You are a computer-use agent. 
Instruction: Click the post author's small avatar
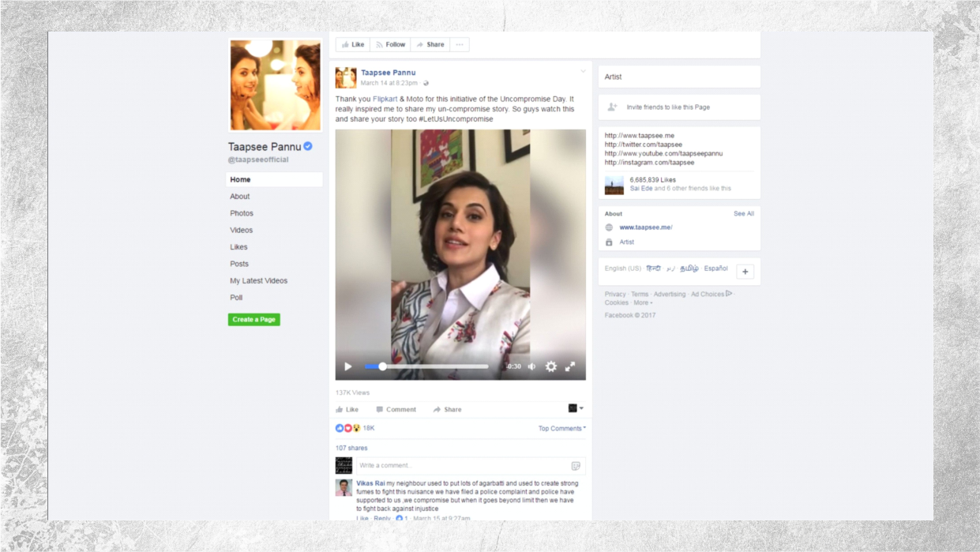346,77
